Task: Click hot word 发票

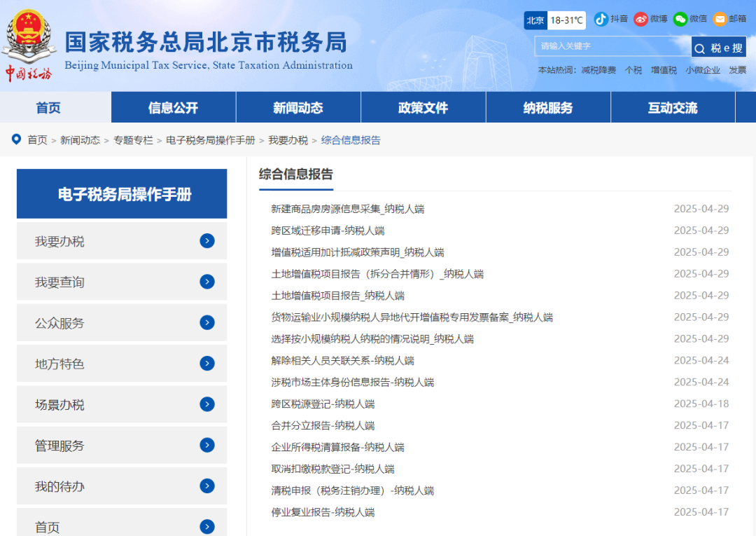Action: (x=738, y=70)
